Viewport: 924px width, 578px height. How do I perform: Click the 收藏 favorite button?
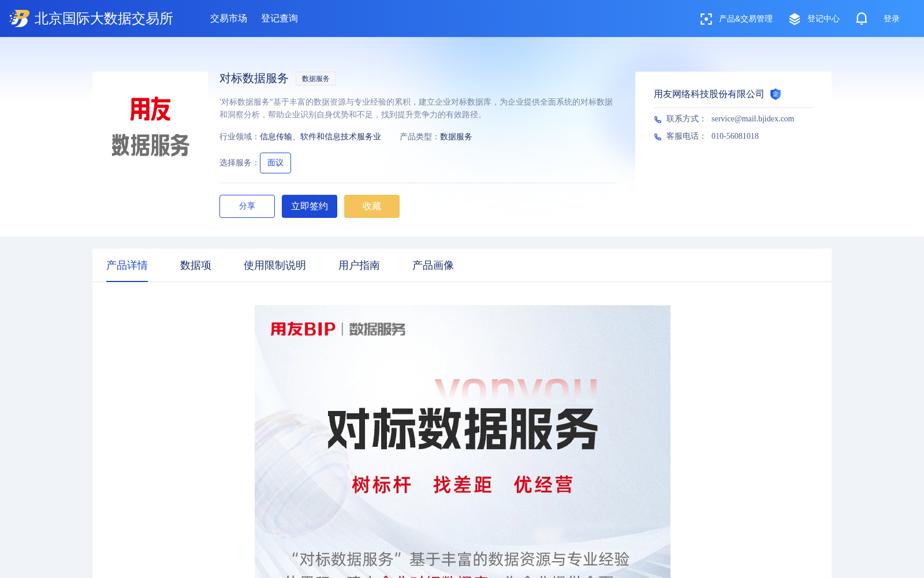(372, 206)
